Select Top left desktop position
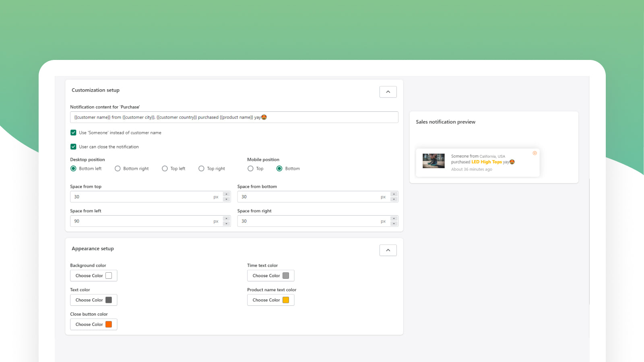This screenshot has height=362, width=644. 165,169
